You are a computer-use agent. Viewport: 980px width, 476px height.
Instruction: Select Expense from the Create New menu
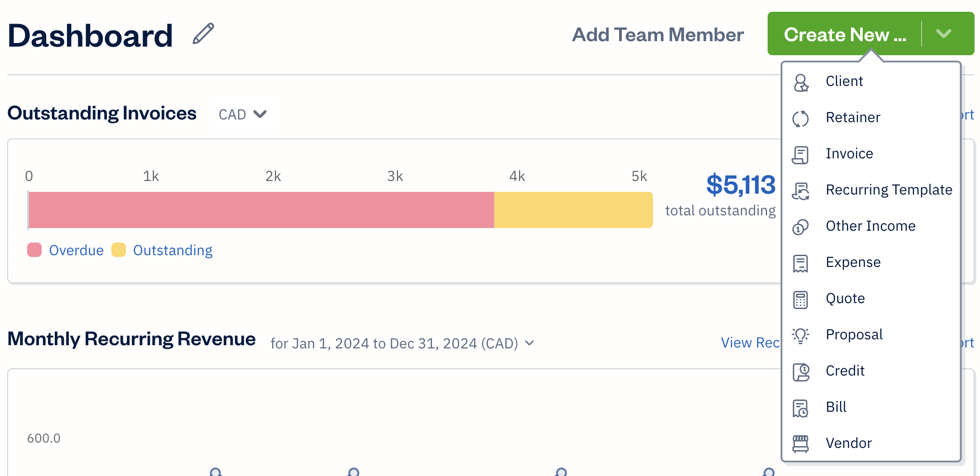pos(853,262)
